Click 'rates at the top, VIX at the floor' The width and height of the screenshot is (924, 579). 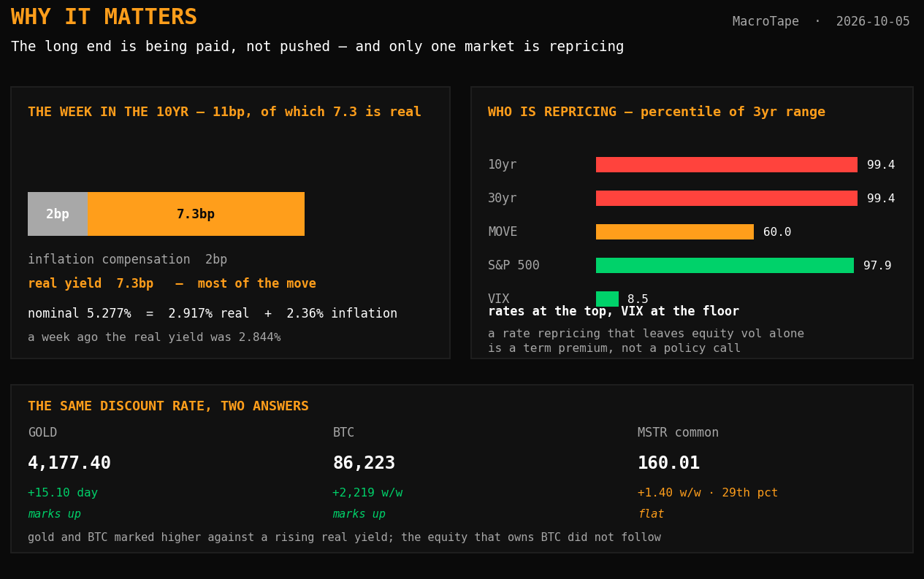click(x=614, y=312)
